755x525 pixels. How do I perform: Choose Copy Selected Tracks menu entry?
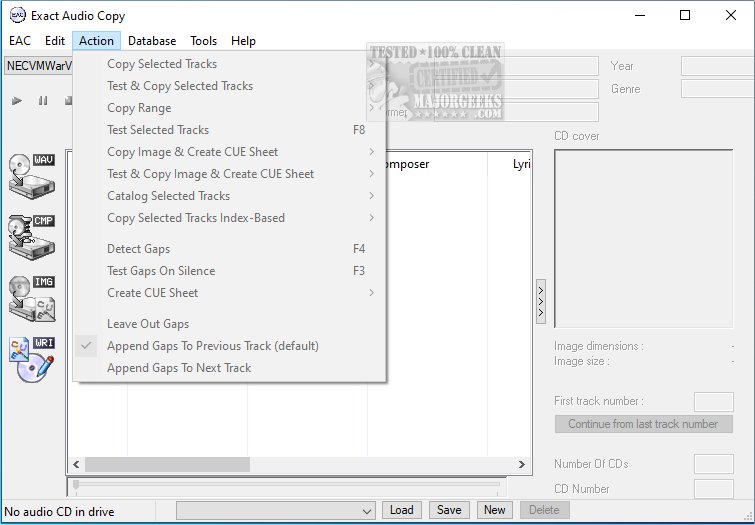coord(230,64)
